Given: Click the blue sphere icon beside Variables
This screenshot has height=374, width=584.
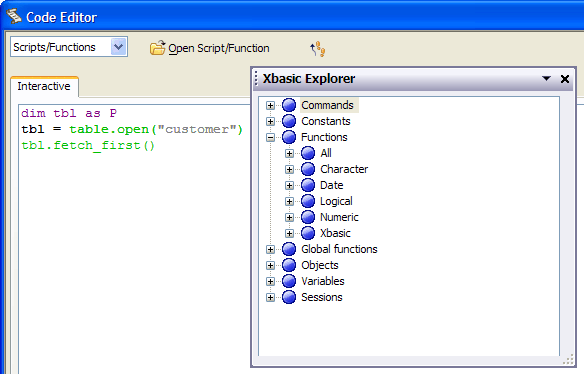Looking at the screenshot, I should tap(289, 281).
